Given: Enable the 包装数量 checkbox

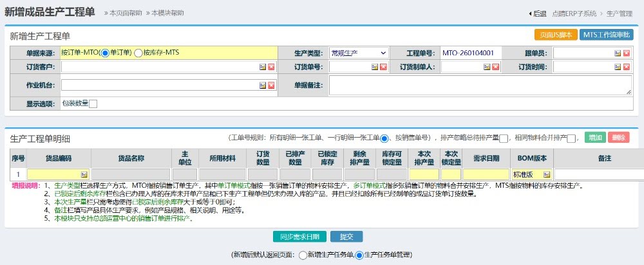Looking at the screenshot, I should tap(93, 104).
